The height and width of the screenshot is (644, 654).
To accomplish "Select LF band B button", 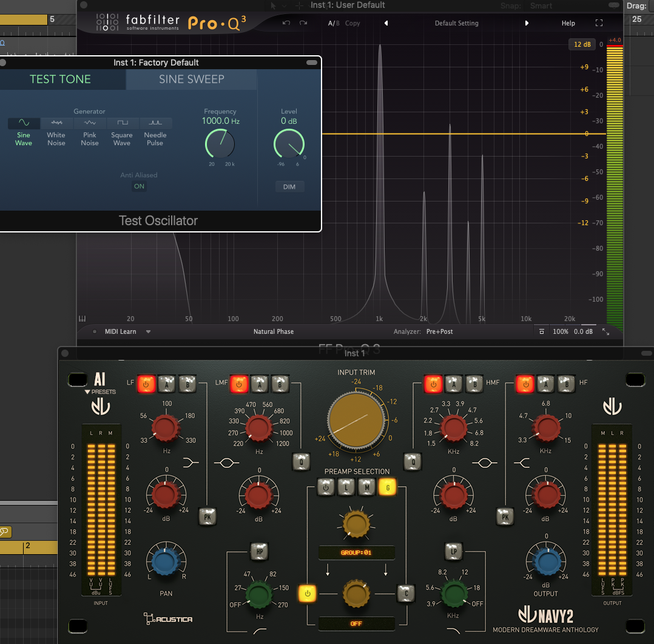I will [x=187, y=384].
